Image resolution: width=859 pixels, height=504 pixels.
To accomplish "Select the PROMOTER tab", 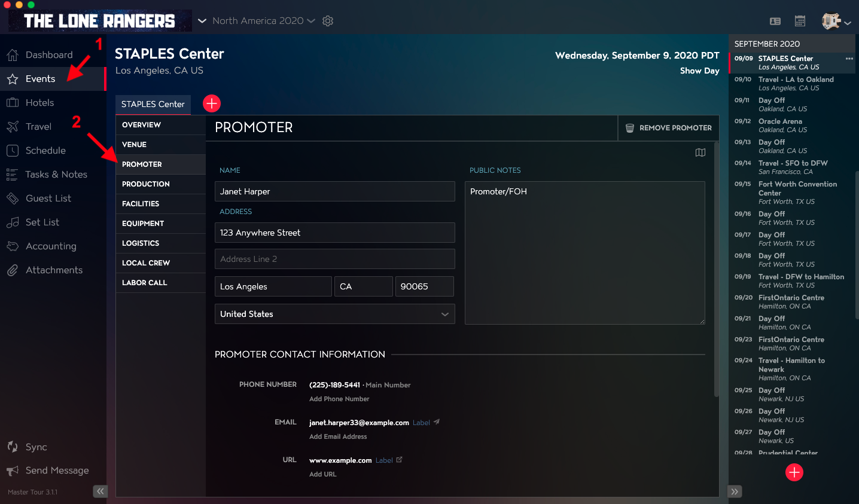I will 160,164.
